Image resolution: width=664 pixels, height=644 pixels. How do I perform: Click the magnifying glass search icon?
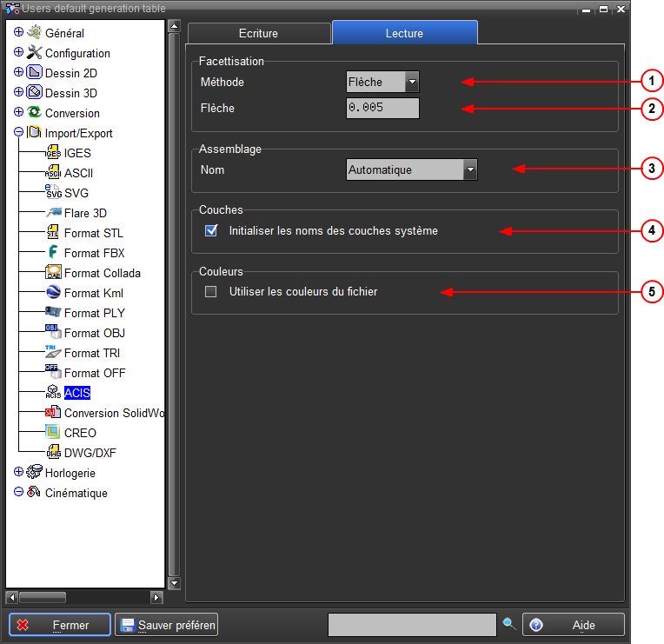[x=509, y=624]
